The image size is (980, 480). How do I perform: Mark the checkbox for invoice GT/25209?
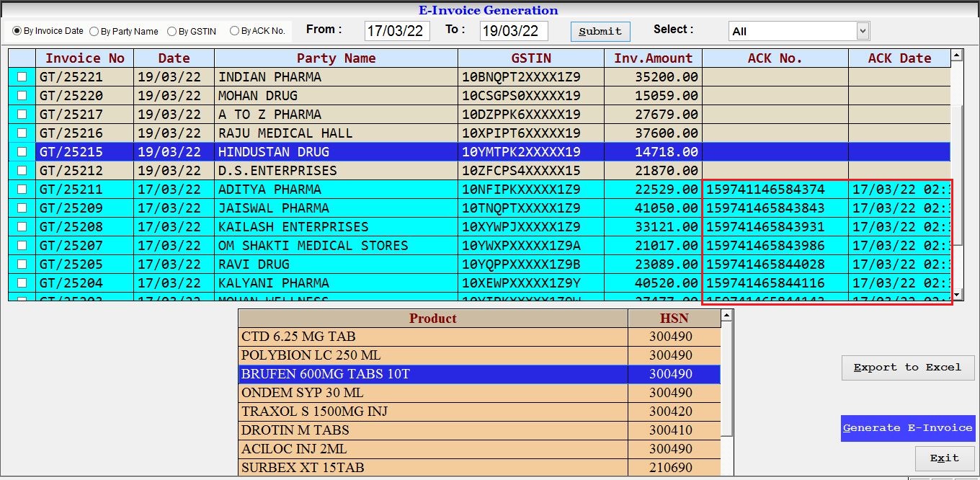[x=22, y=208]
